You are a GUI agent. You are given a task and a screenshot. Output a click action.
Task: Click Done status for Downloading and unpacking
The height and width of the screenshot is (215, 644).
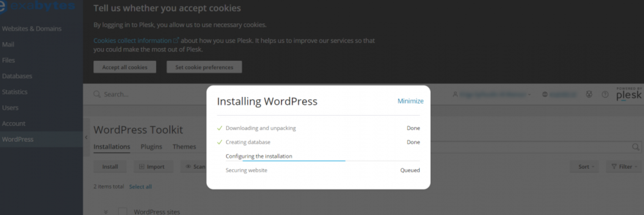point(413,128)
